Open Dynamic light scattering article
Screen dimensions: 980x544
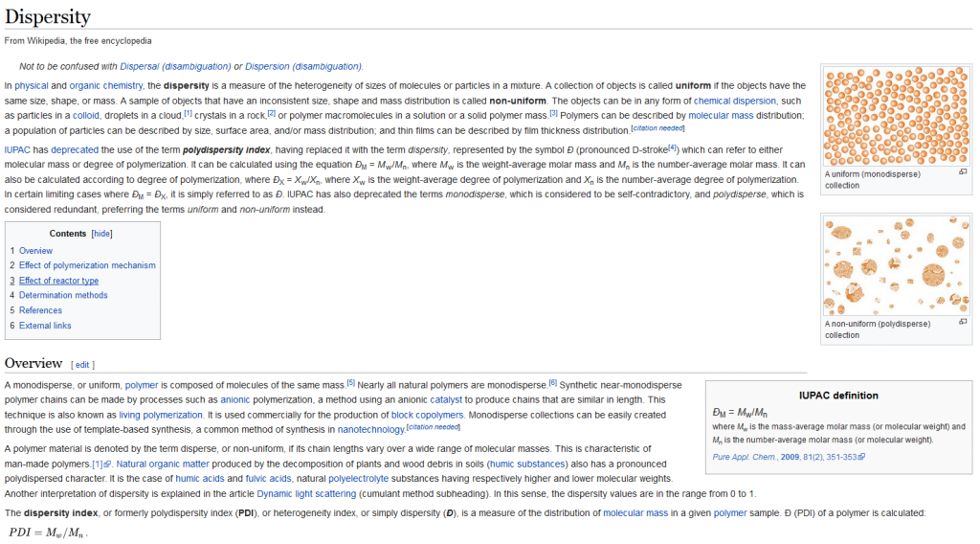coord(306,494)
